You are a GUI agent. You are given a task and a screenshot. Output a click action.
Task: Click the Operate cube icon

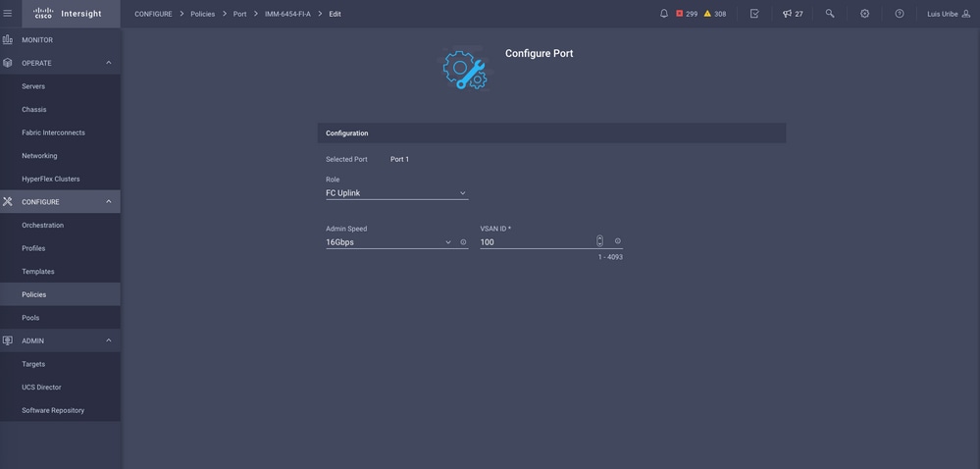(8, 63)
